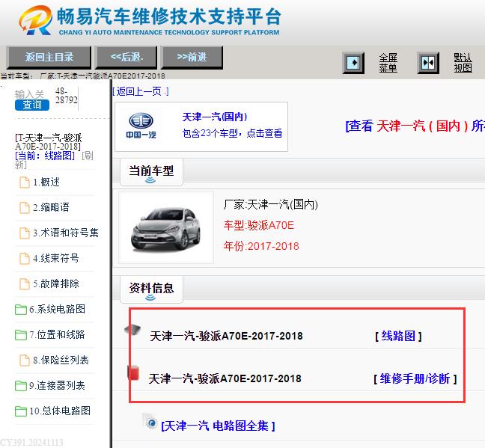Viewport: 485px width, 448px height.
Task: Open tree item 2.缩略语
Action: 51,207
